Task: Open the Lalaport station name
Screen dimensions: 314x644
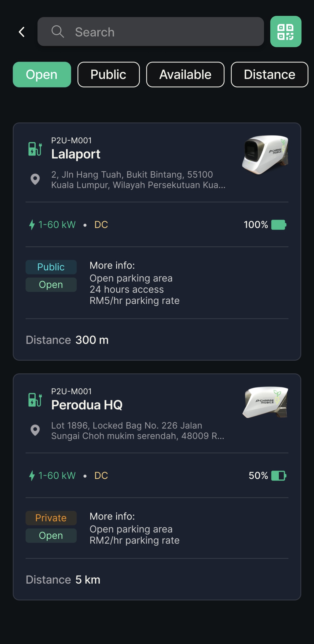Action: point(76,154)
